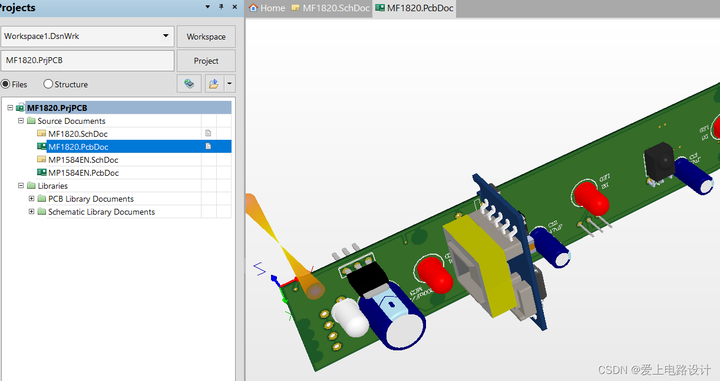Click the MF1820.PcbDoc PCB file icon

pyautogui.click(x=41, y=146)
